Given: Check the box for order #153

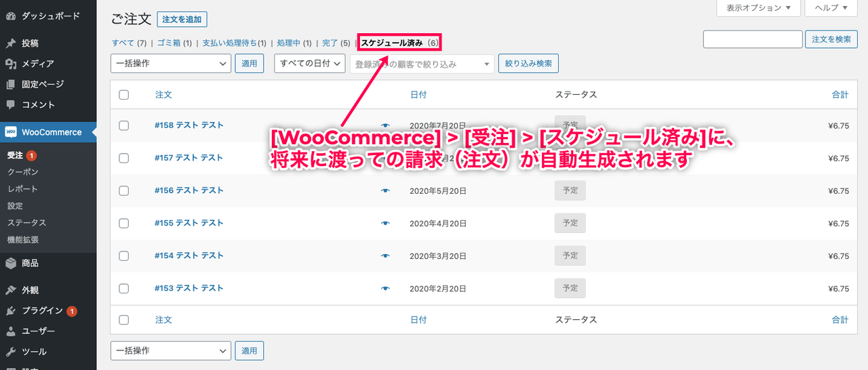Looking at the screenshot, I should (123, 289).
